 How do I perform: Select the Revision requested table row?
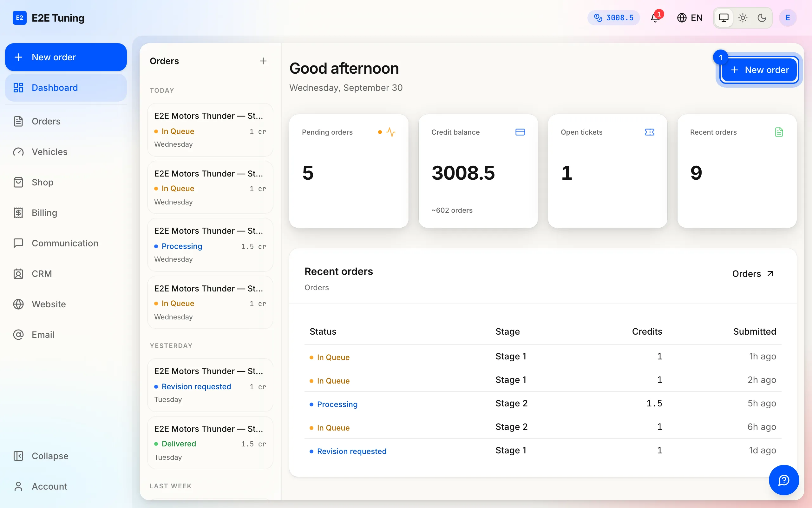point(543,451)
